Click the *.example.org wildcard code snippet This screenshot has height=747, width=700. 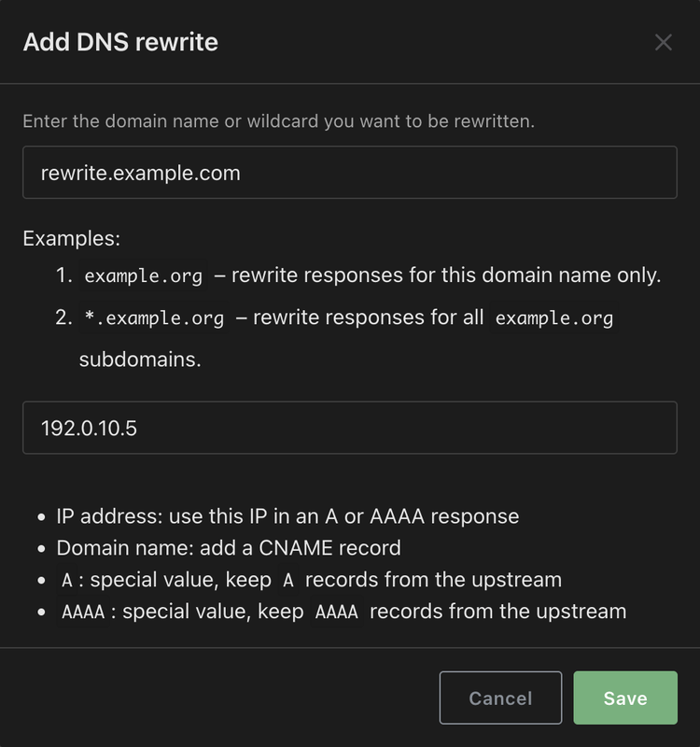click(x=154, y=318)
